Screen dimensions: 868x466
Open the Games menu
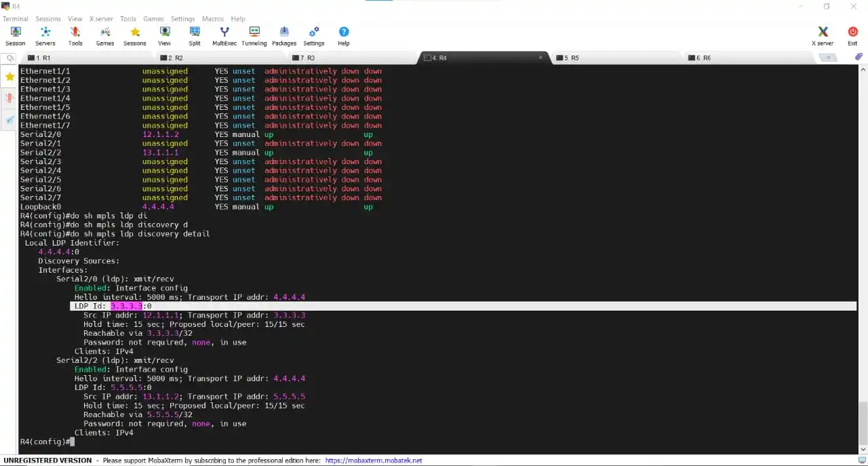[153, 19]
